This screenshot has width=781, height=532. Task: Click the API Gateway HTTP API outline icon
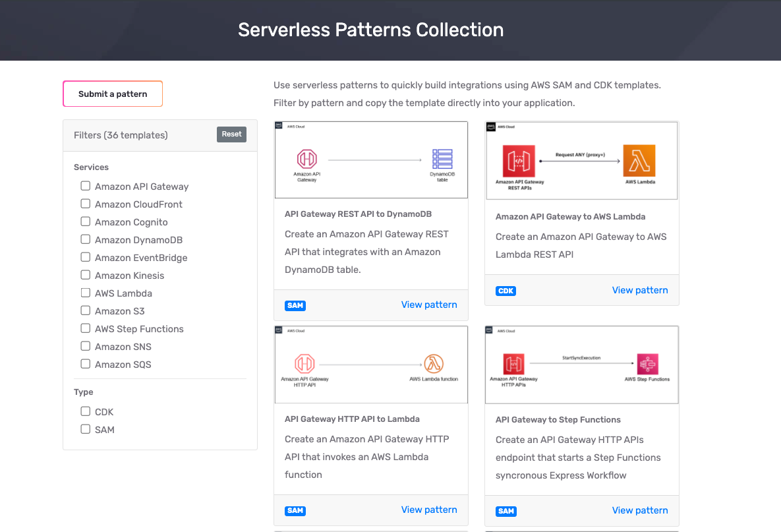tap(305, 364)
